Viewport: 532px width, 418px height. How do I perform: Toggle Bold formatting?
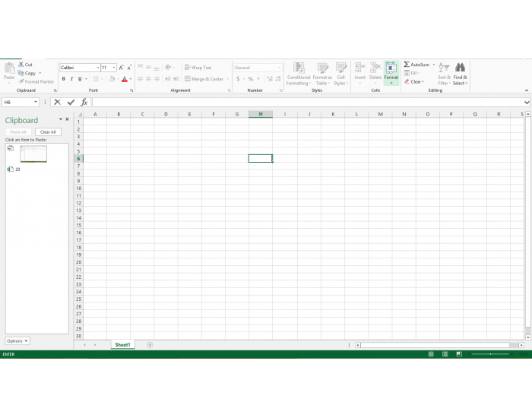click(63, 79)
